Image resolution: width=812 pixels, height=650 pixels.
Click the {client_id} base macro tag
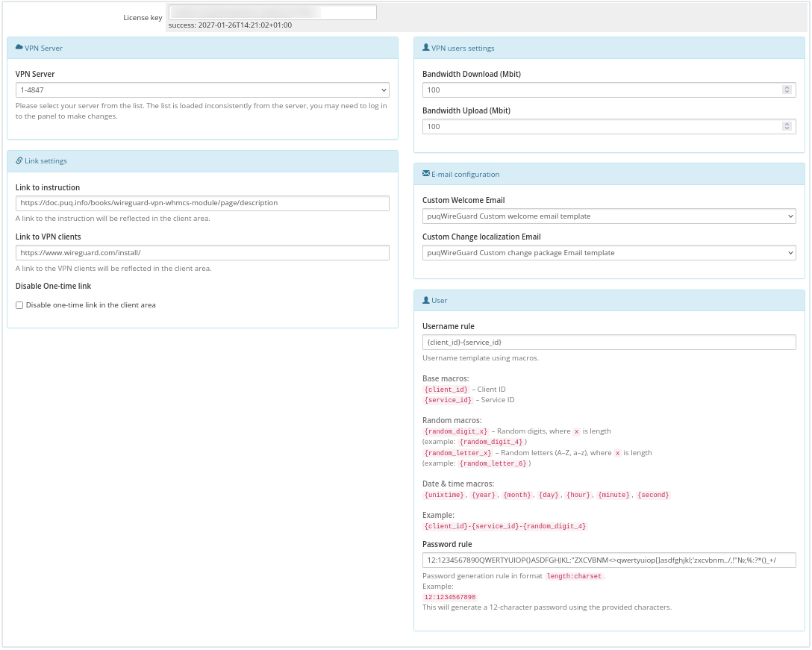[446, 390]
